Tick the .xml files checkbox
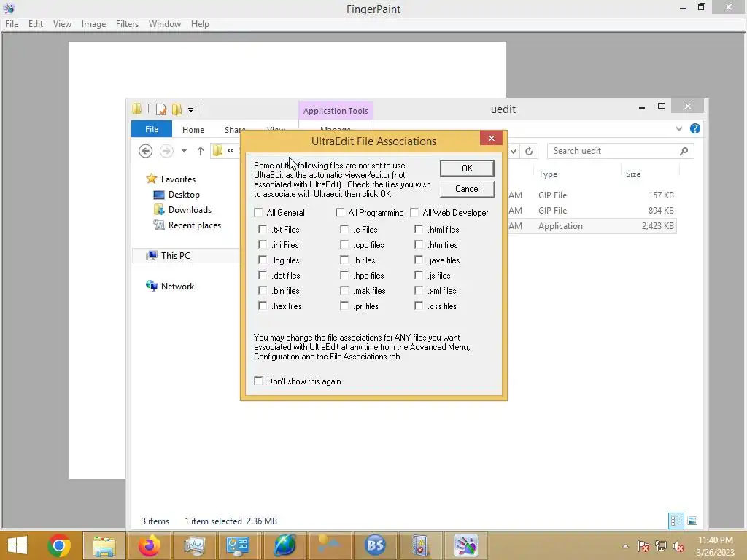Screen dimensions: 747x560 419,290
